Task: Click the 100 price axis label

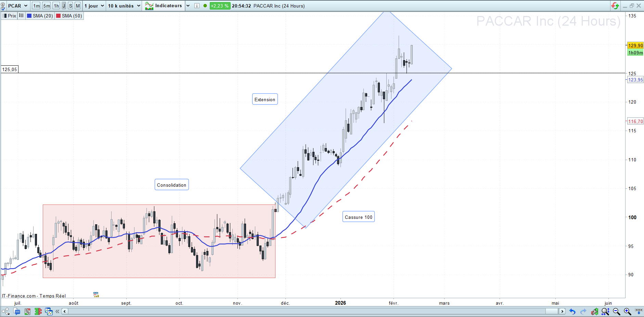Action: click(x=632, y=217)
